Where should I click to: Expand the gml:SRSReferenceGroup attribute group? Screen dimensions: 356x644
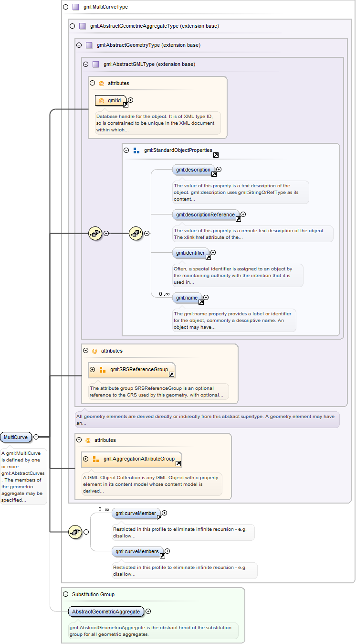point(93,370)
